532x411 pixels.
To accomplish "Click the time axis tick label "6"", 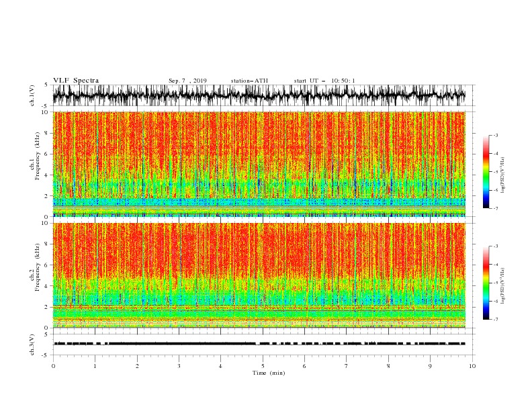I will click(304, 366).
